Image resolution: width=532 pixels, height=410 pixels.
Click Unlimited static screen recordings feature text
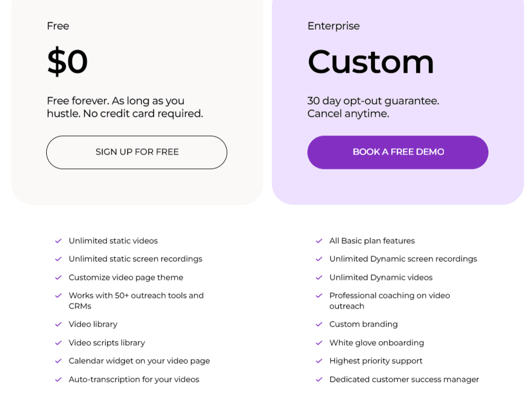(135, 259)
